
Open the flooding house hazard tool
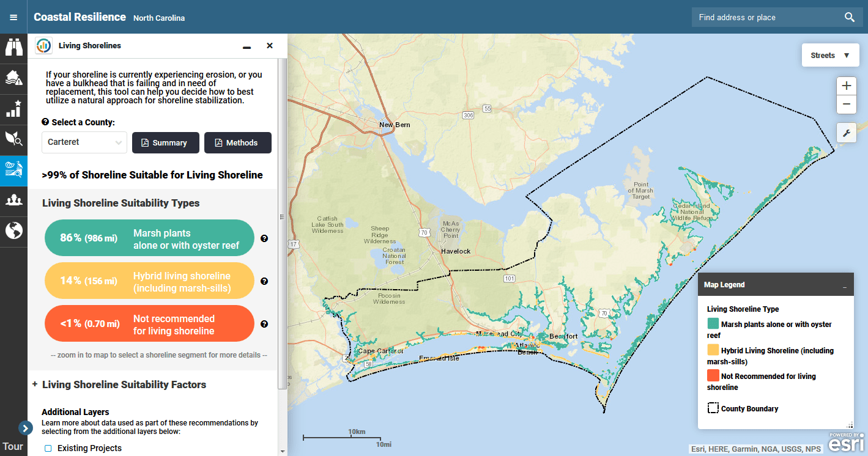[x=13, y=78]
